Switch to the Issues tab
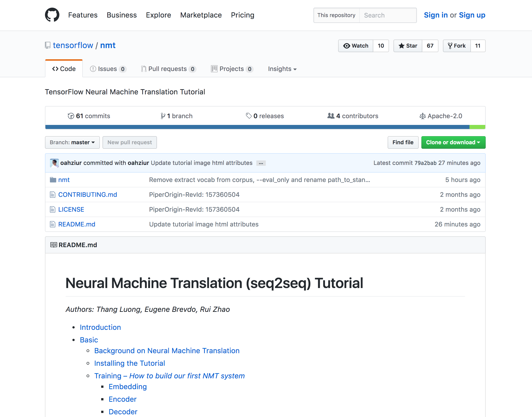The image size is (532, 417). [107, 69]
